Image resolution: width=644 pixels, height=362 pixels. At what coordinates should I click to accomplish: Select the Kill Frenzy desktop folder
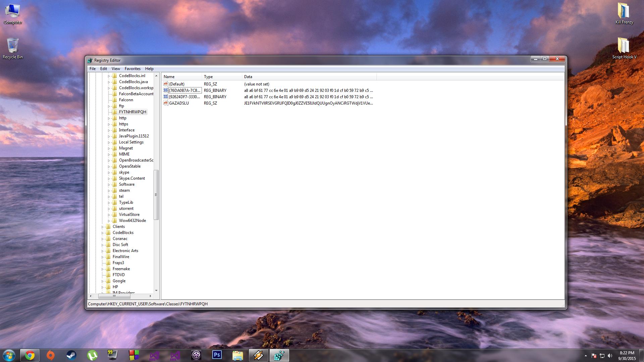click(x=624, y=14)
